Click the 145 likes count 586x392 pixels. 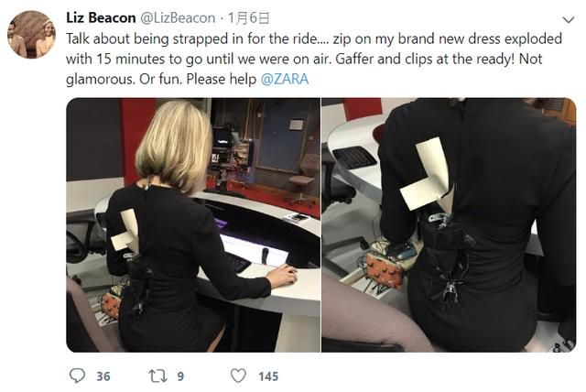(x=268, y=376)
